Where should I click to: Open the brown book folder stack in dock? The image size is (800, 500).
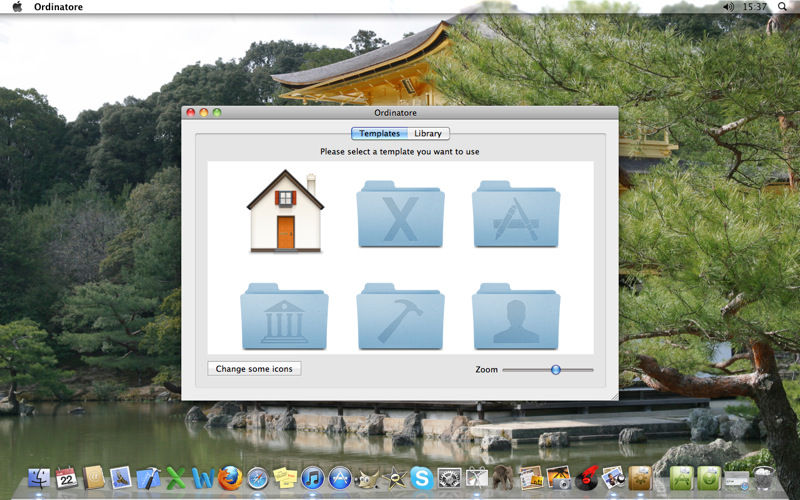(x=640, y=478)
